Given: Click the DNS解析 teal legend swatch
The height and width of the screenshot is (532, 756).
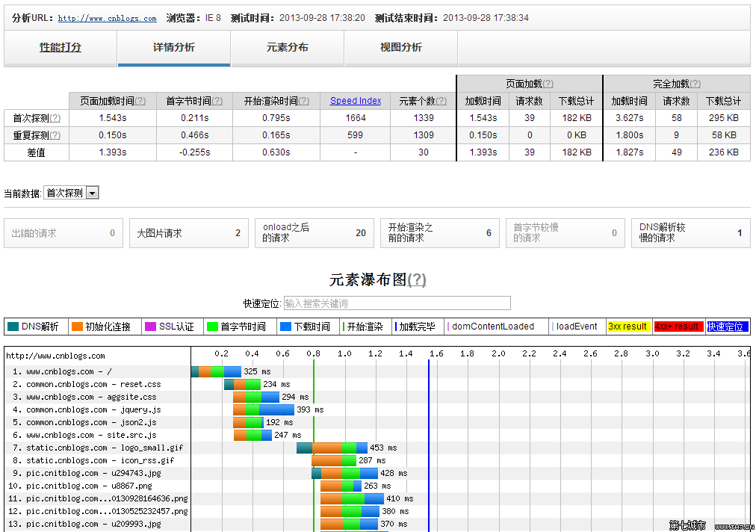Looking at the screenshot, I should point(13,327).
